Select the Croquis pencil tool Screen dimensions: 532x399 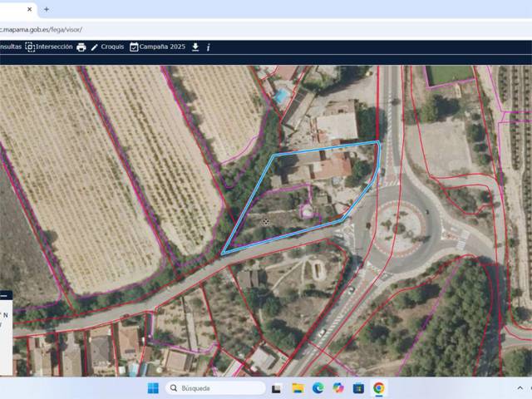click(107, 47)
